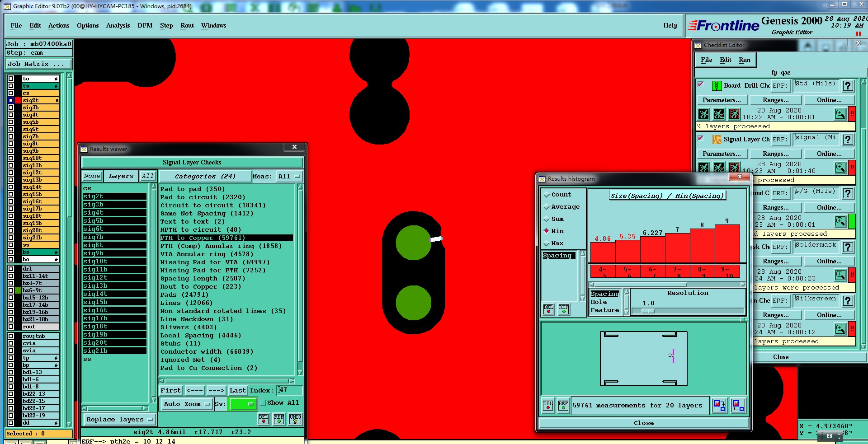This screenshot has width=868, height=444.
Task: Toggle the drl layer checkbox in layer list
Action: coord(11,269)
